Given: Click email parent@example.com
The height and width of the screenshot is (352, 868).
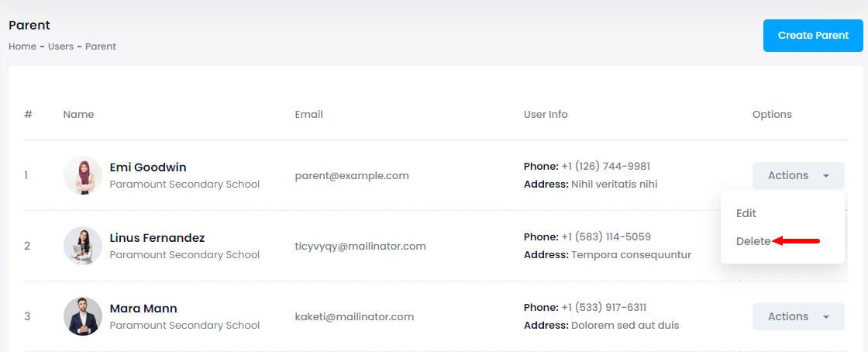Looking at the screenshot, I should click(352, 175).
